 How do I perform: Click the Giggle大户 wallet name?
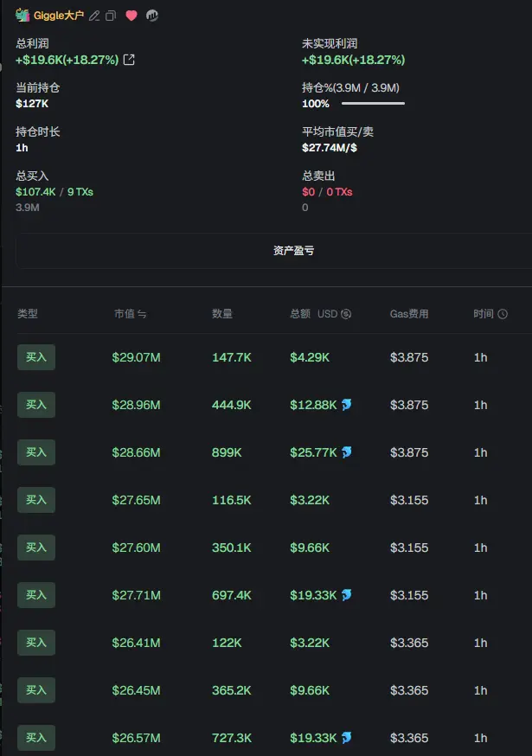point(59,16)
